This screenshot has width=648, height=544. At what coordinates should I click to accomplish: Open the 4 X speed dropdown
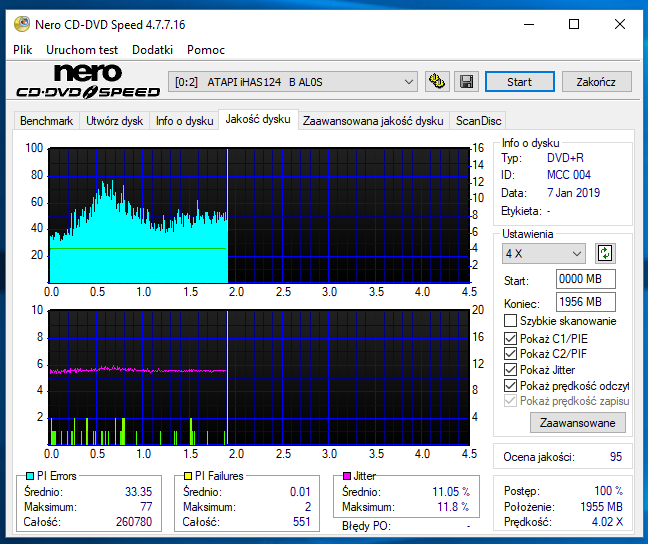[544, 253]
